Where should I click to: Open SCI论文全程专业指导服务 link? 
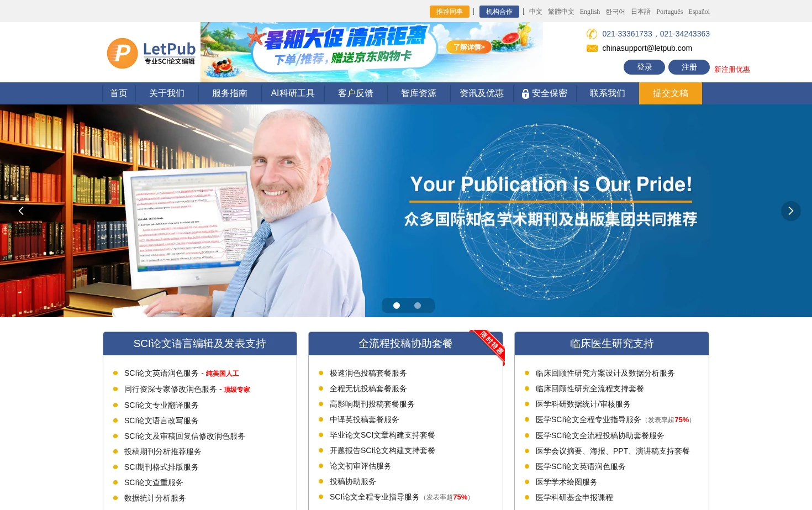[375, 497]
